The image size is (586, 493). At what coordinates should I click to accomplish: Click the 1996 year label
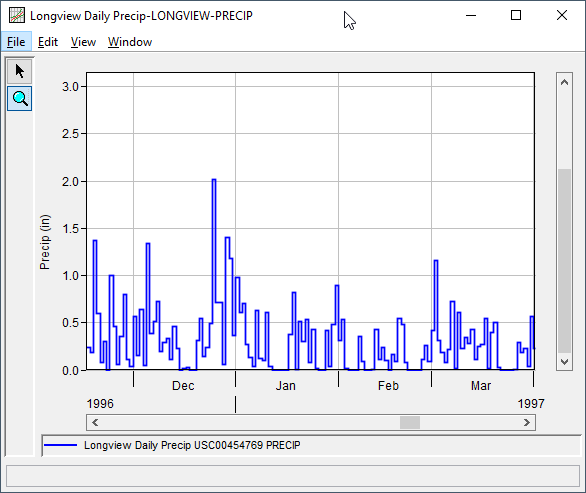[100, 404]
